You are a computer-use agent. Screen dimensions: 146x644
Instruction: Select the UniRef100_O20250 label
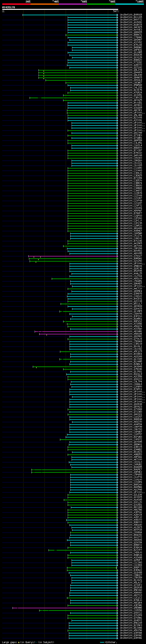(x=131, y=261)
